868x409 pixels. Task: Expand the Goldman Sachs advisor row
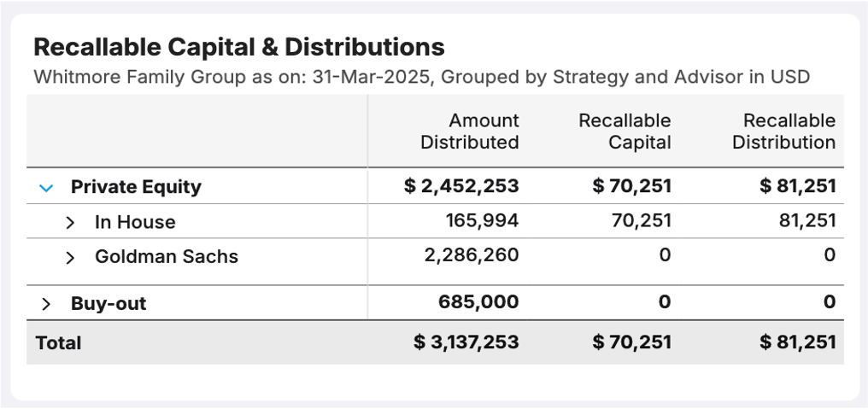tap(71, 257)
